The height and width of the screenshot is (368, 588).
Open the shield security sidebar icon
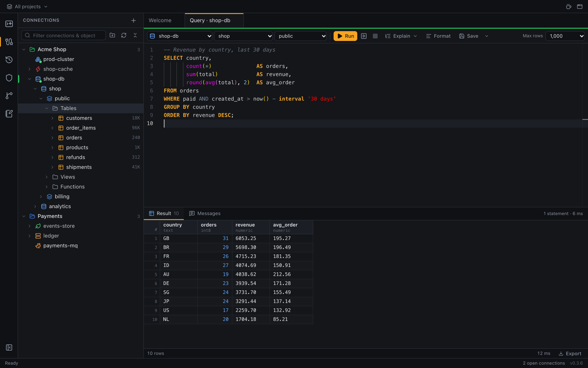click(x=9, y=78)
